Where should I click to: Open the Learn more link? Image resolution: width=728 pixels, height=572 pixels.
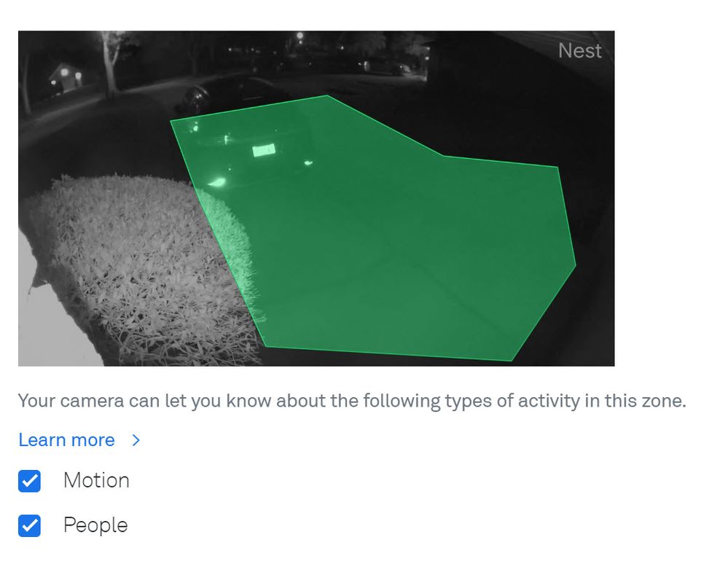click(x=66, y=439)
